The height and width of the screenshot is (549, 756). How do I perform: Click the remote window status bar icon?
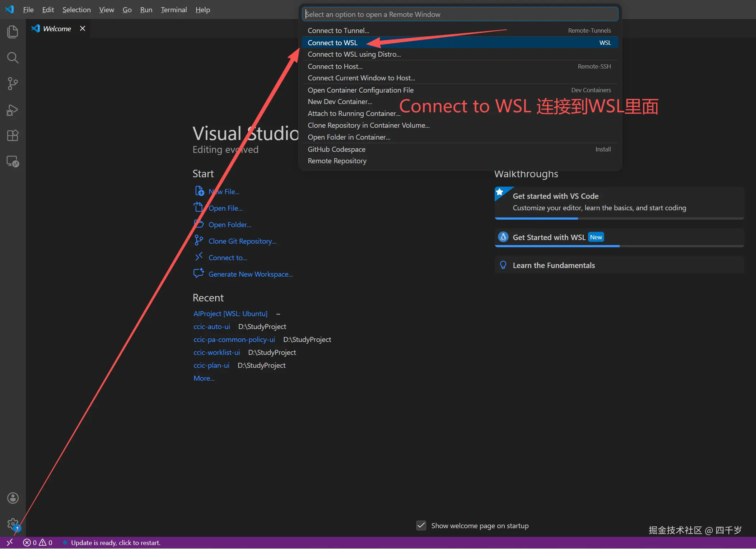10,543
